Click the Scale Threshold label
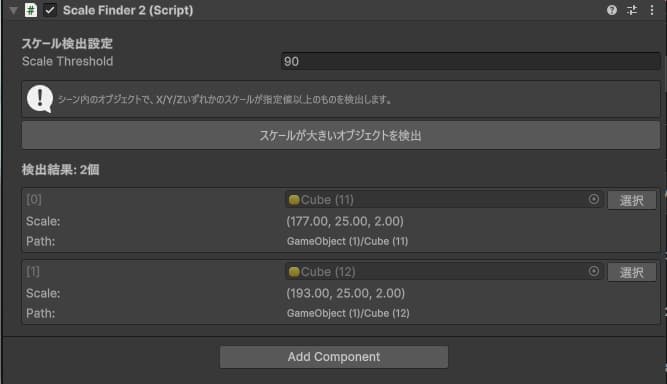Screen dimensions: 667x384 [x=68, y=61]
